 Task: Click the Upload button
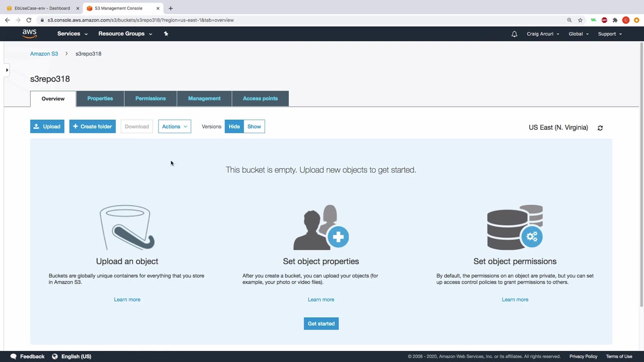tap(47, 127)
